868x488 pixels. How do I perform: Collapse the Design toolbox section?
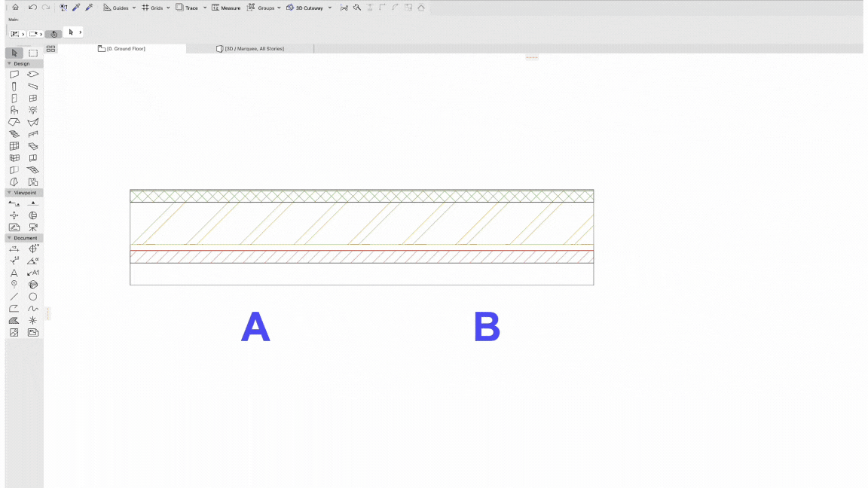(9, 63)
